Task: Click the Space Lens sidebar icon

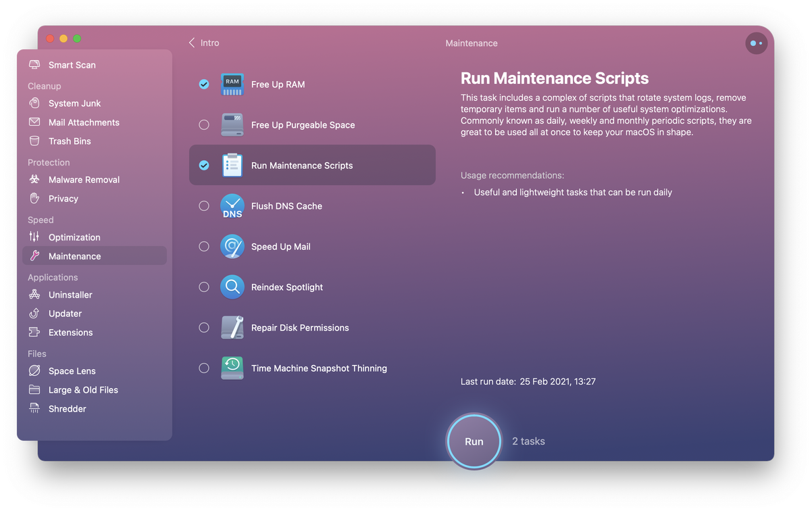Action: pyautogui.click(x=34, y=371)
